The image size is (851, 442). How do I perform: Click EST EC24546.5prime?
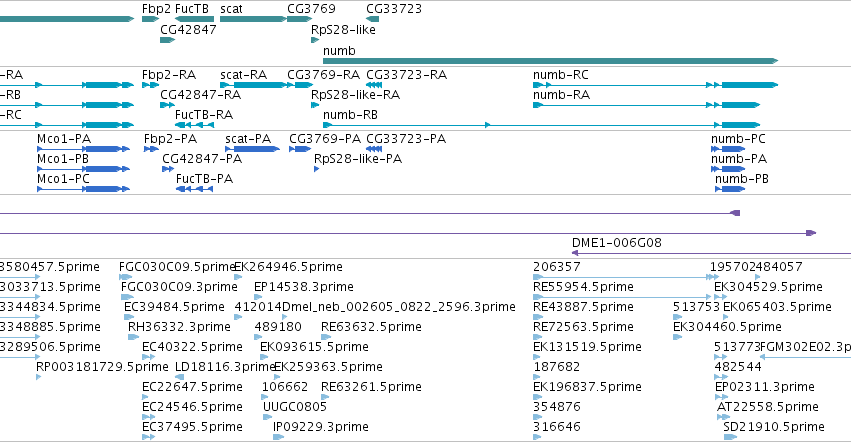pos(148,418)
